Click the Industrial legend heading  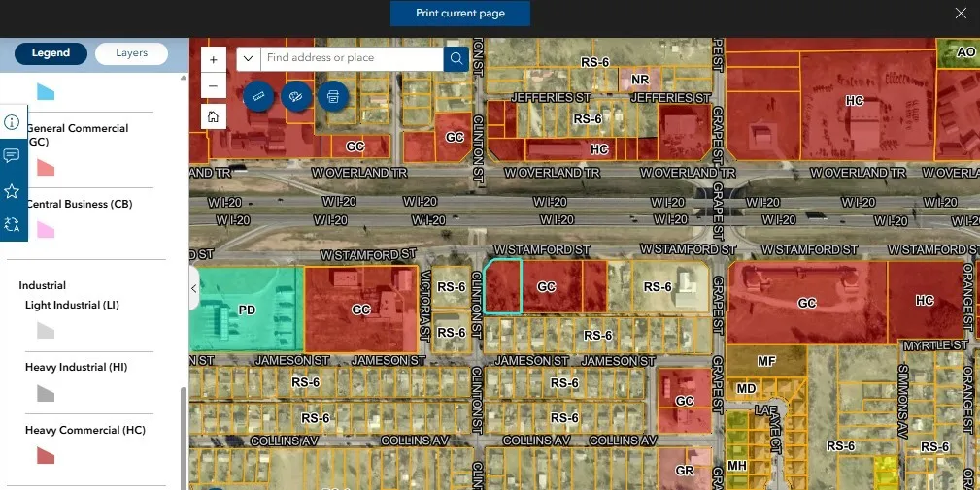tap(42, 285)
